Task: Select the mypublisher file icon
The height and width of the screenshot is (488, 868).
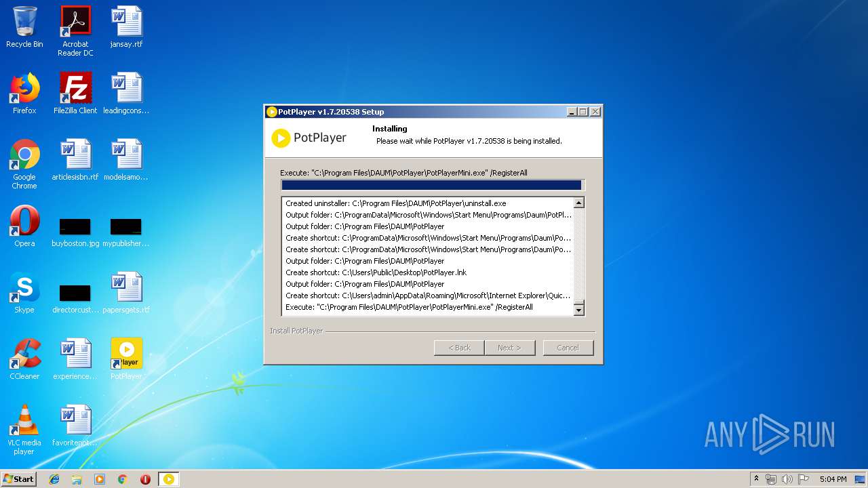Action: (126, 231)
